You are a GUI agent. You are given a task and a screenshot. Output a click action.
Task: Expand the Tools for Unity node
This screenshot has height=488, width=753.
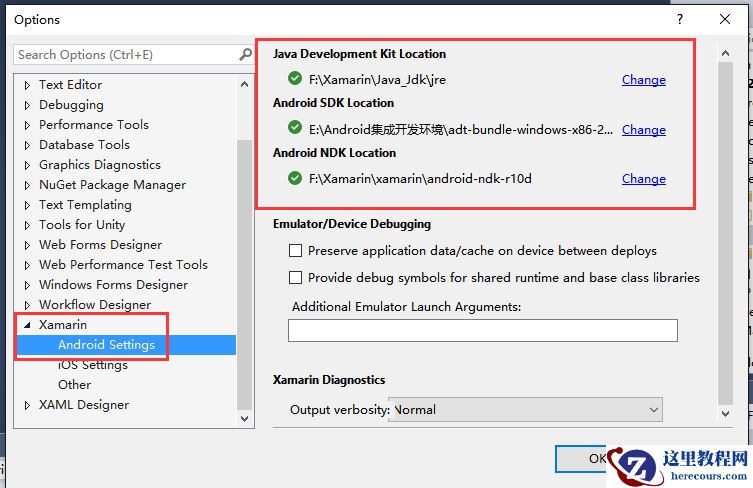[x=27, y=225]
